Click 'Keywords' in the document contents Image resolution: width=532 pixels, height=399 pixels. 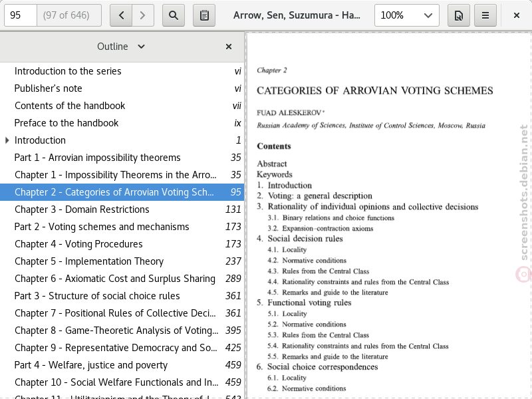(275, 174)
